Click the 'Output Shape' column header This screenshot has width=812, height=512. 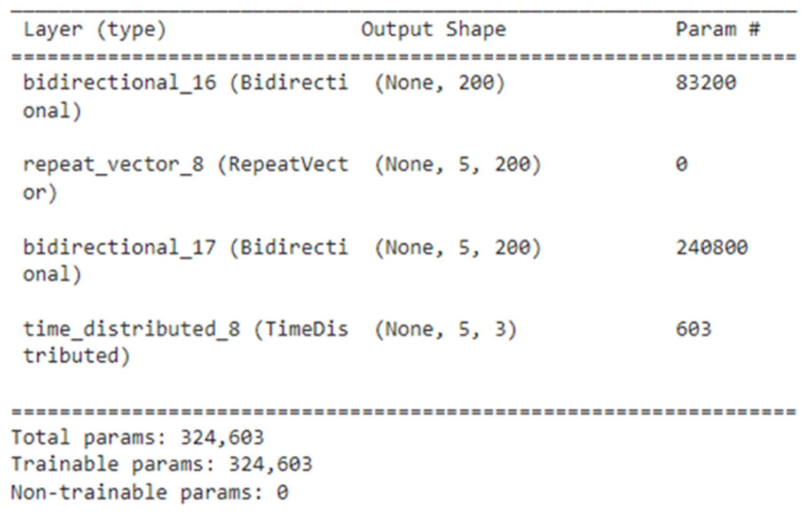pos(433,30)
